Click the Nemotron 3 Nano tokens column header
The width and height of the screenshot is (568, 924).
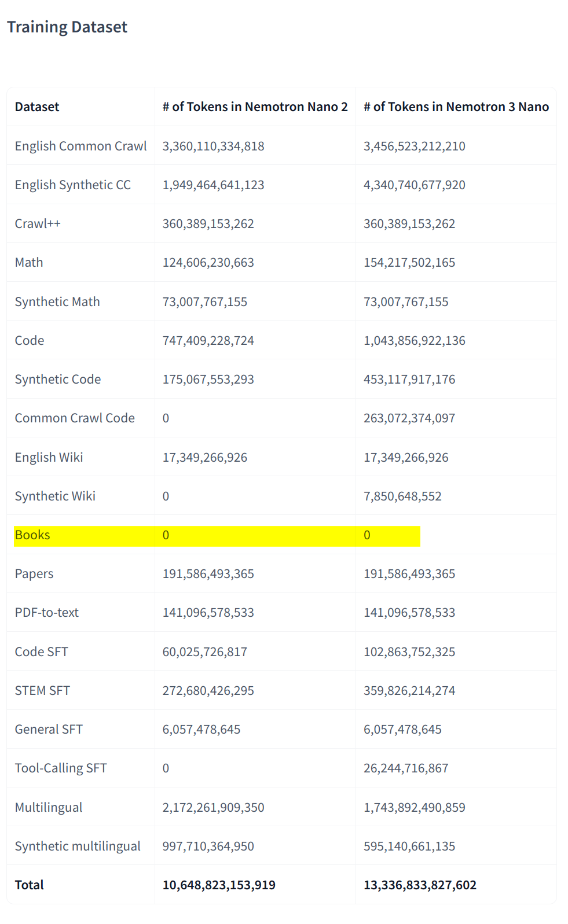[456, 107]
